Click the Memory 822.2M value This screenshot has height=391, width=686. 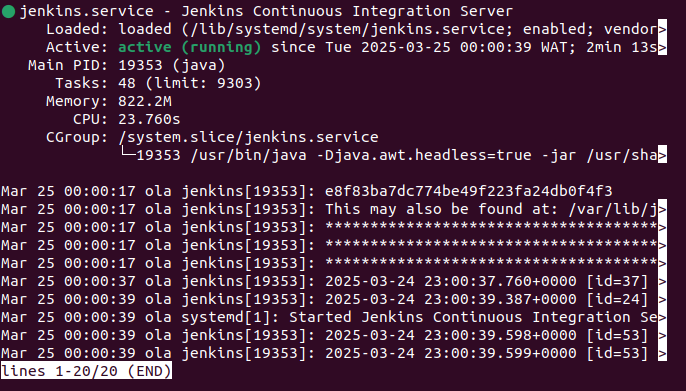145,101
